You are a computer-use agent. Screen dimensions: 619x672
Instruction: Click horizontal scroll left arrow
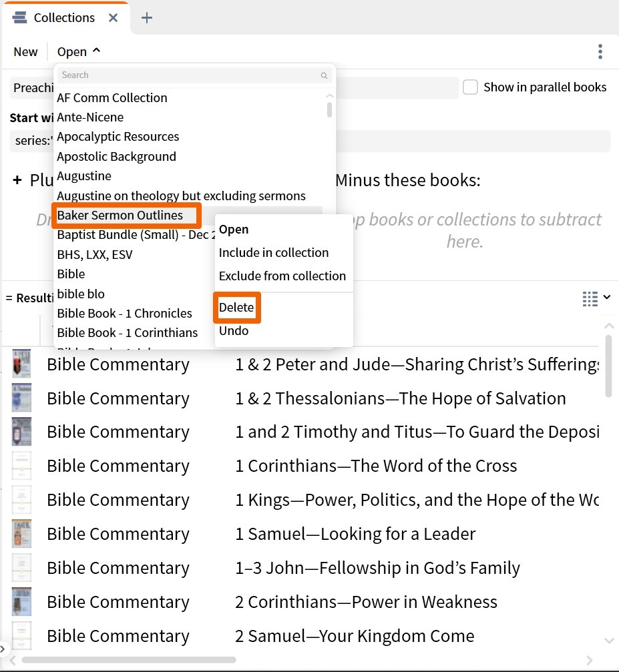pyautogui.click(x=13, y=660)
